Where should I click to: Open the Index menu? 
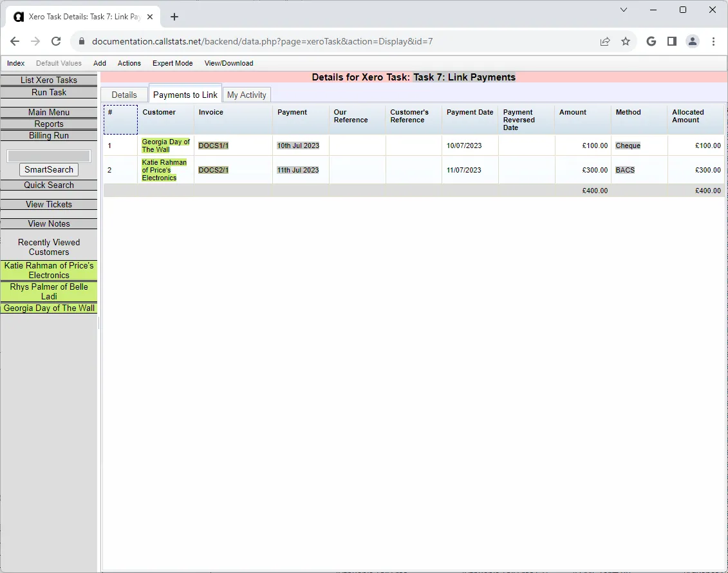(x=16, y=63)
